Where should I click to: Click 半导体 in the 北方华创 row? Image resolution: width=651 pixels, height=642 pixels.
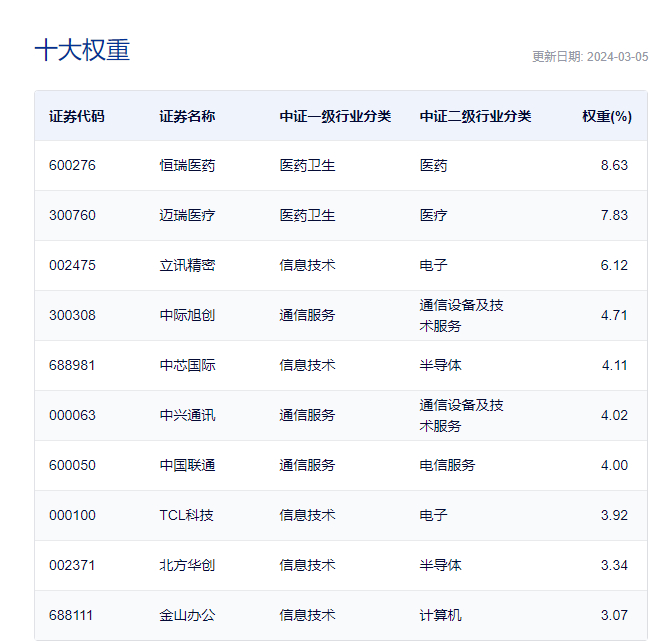(441, 565)
